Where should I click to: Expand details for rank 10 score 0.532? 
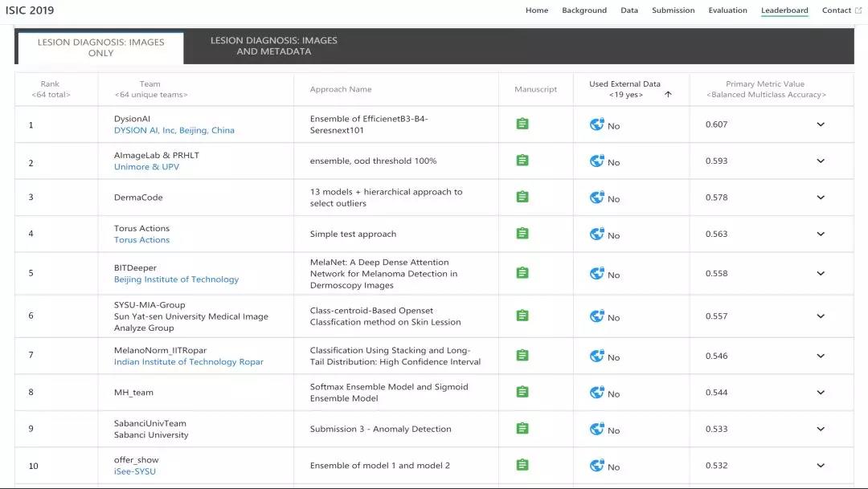821,466
